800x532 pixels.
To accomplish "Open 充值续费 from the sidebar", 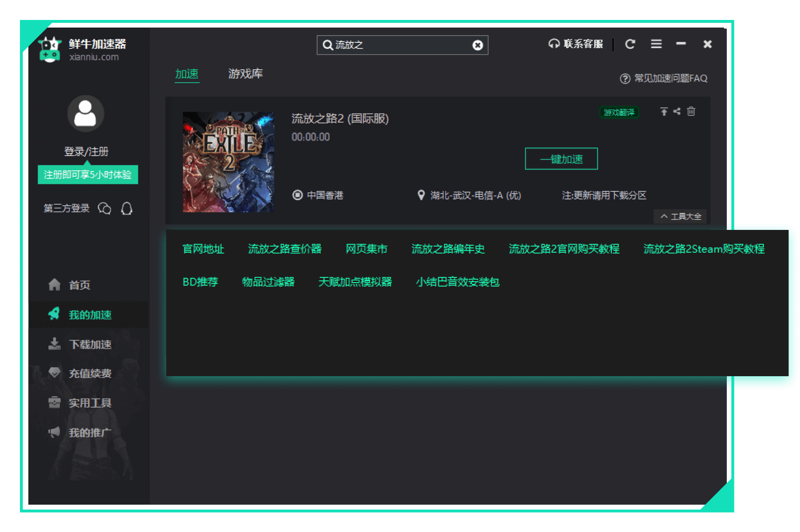I will point(90,373).
